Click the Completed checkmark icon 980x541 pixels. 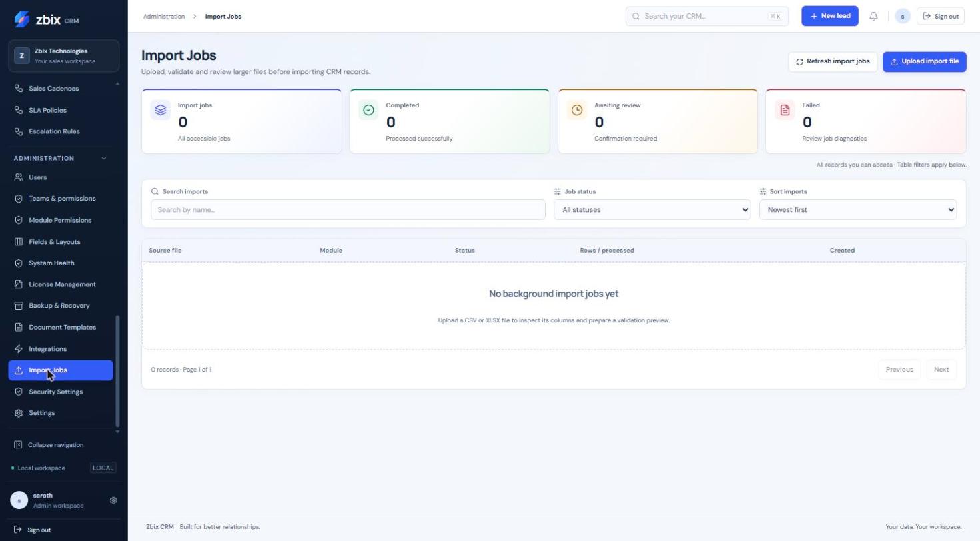(x=368, y=110)
